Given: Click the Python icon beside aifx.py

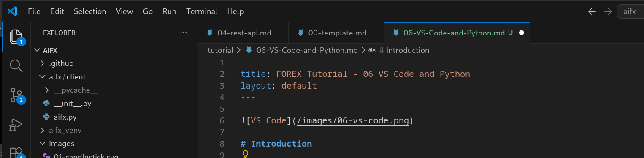Looking at the screenshot, I should point(46,117).
